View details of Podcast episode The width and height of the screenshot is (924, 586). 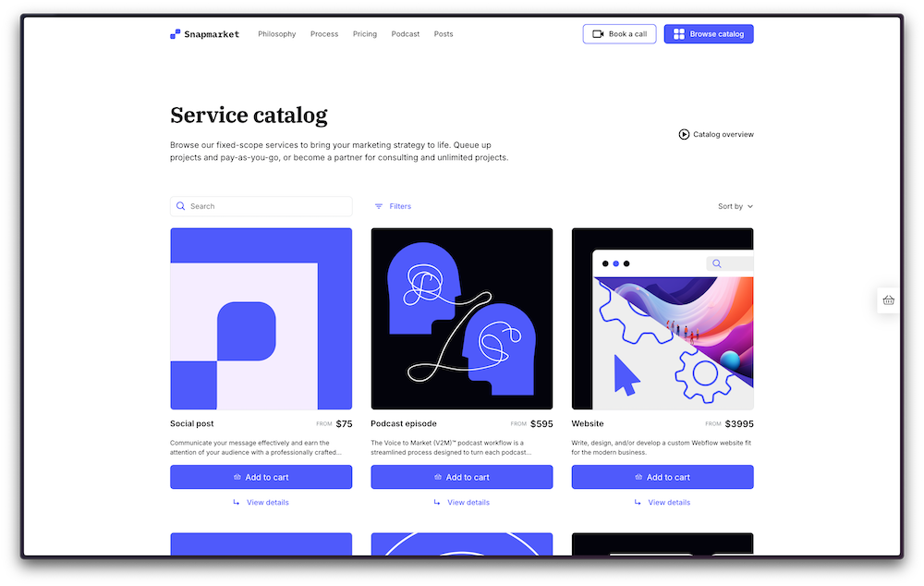tap(468, 503)
